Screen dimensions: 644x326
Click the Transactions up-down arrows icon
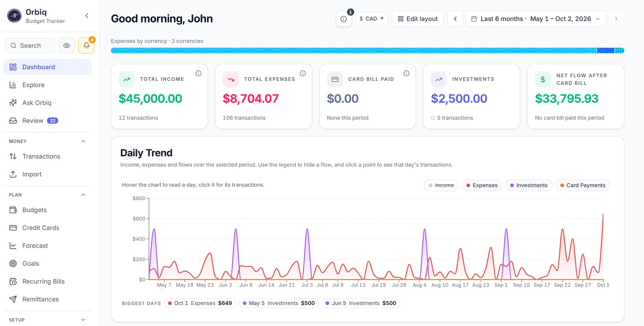pyautogui.click(x=13, y=156)
